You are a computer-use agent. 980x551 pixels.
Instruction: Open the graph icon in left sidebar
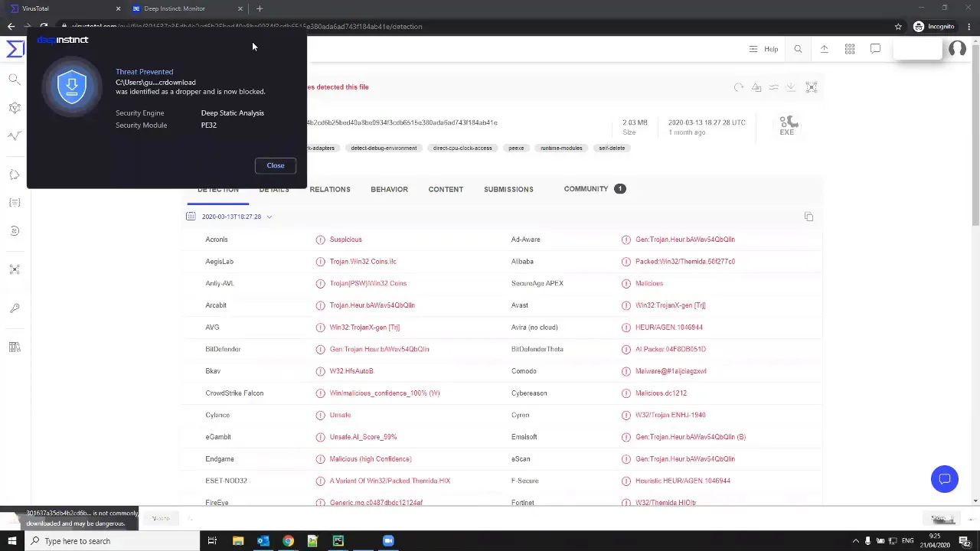[15, 108]
